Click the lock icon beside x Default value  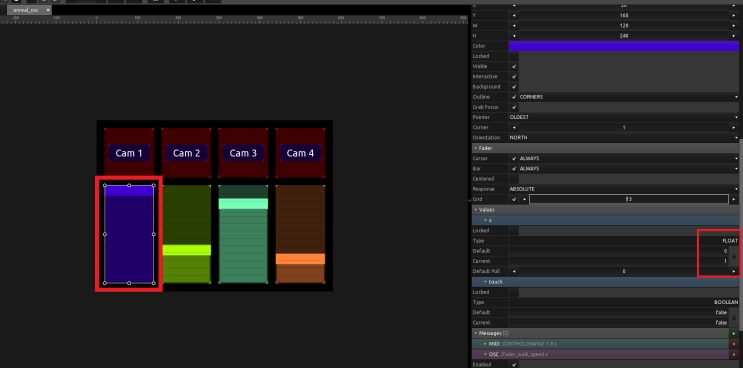coord(734,256)
